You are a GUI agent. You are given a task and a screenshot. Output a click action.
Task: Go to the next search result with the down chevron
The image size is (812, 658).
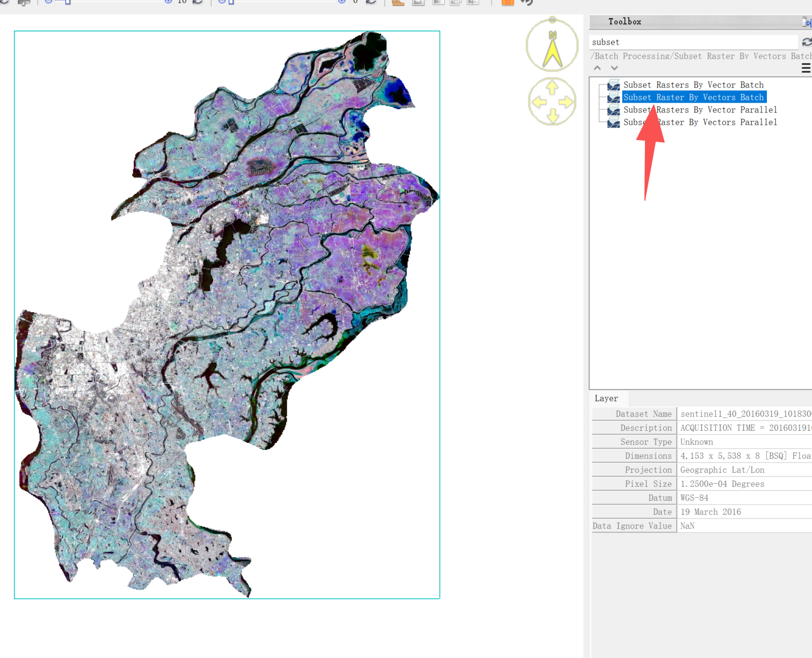614,68
